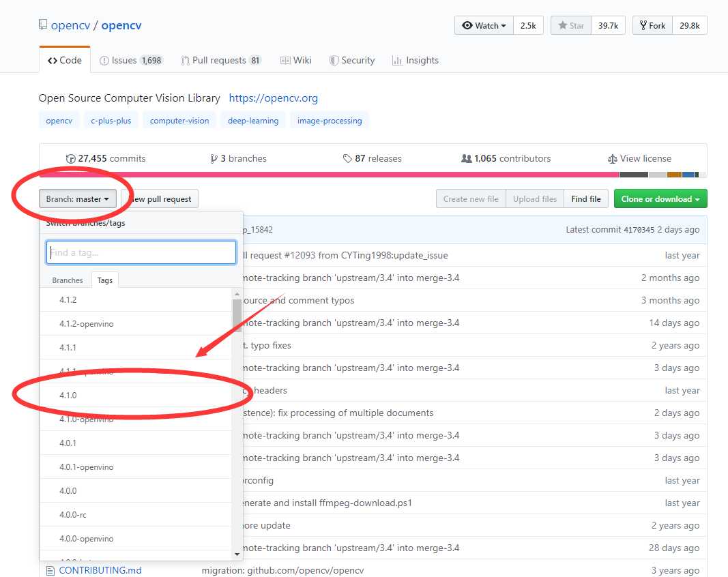The image size is (728, 577).
Task: Click the Find file button
Action: coord(586,198)
